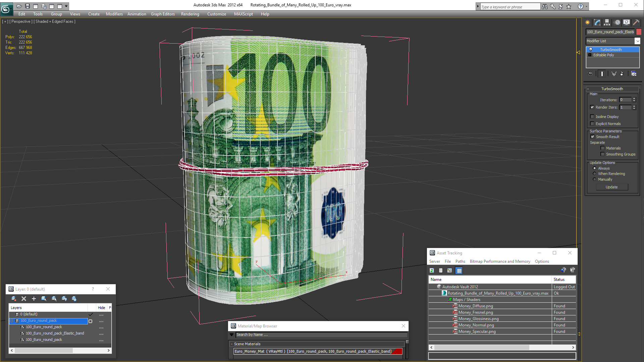Viewport: 644px width, 362px height.
Task: Toggle Smooth Result checkbox
Action: pyautogui.click(x=592, y=137)
